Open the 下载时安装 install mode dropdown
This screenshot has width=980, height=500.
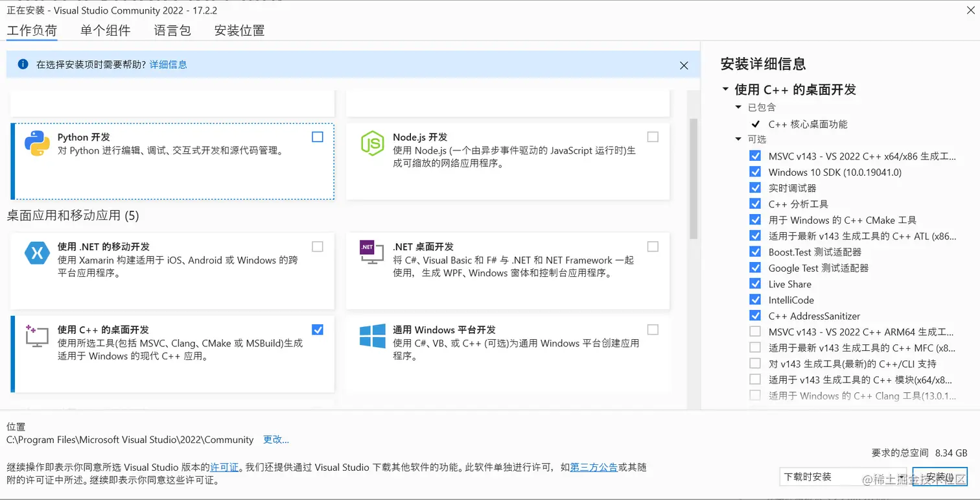tap(843, 477)
